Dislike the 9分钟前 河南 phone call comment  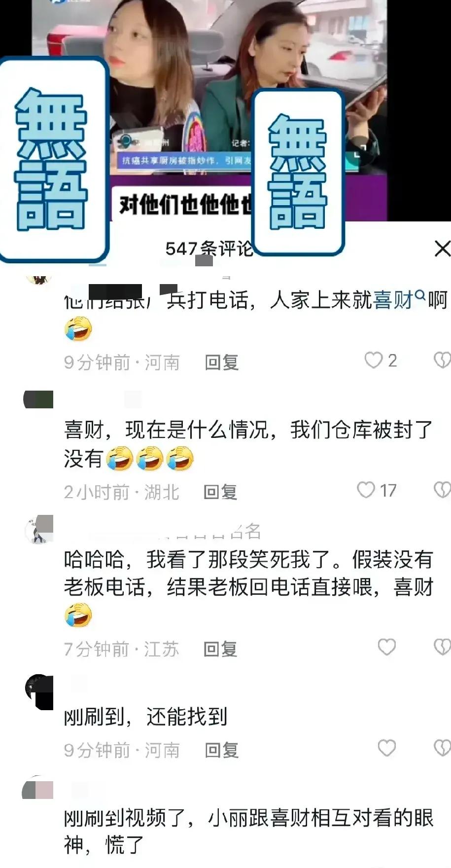click(x=442, y=361)
